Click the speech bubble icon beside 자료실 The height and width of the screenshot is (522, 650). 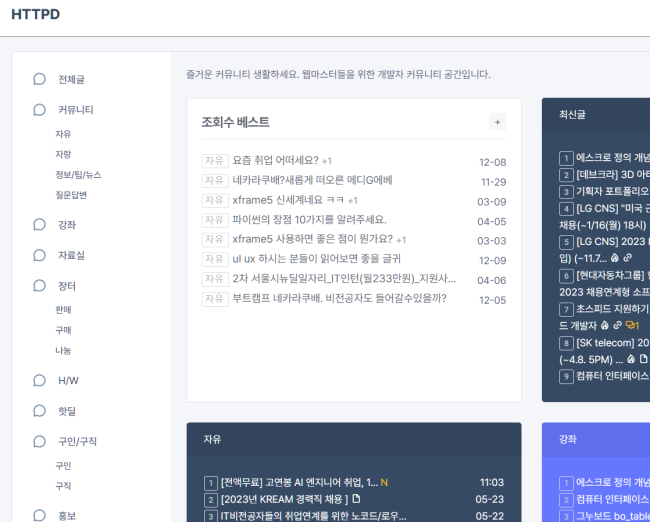(x=40, y=255)
